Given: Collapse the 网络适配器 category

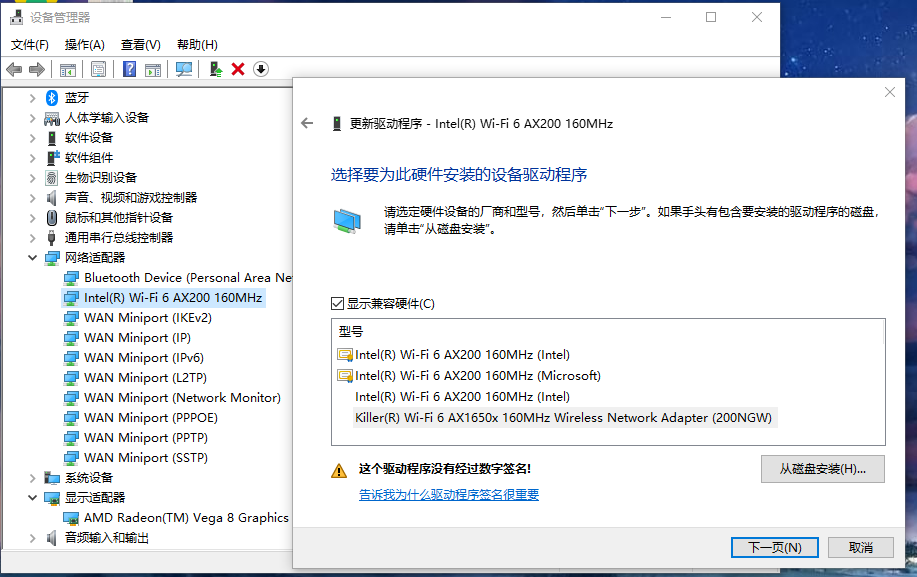Looking at the screenshot, I should [x=33, y=258].
